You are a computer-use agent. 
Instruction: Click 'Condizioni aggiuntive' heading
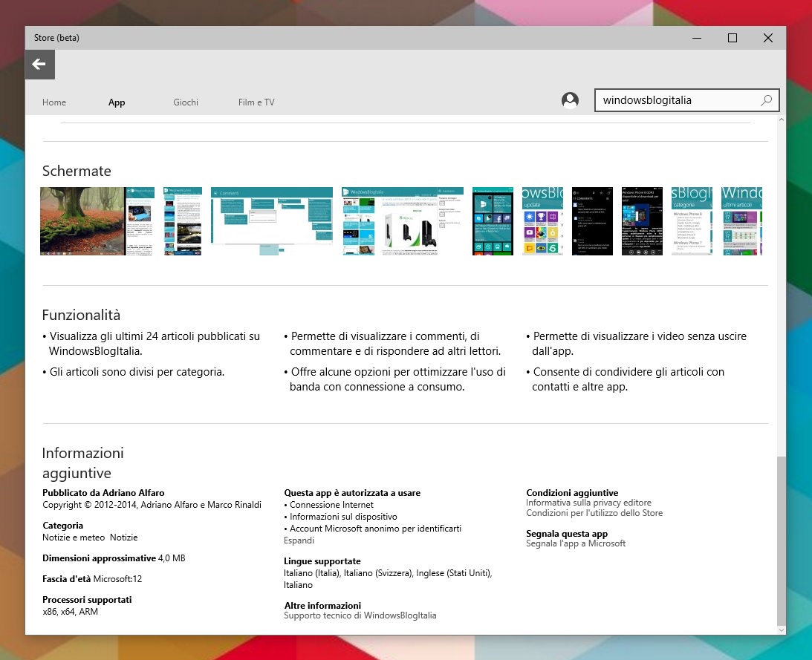[x=572, y=493]
